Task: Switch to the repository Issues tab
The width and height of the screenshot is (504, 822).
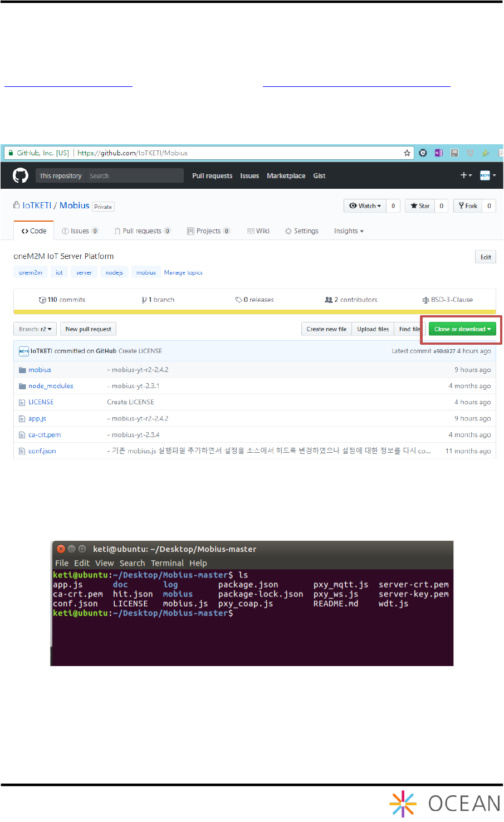Action: pos(80,231)
